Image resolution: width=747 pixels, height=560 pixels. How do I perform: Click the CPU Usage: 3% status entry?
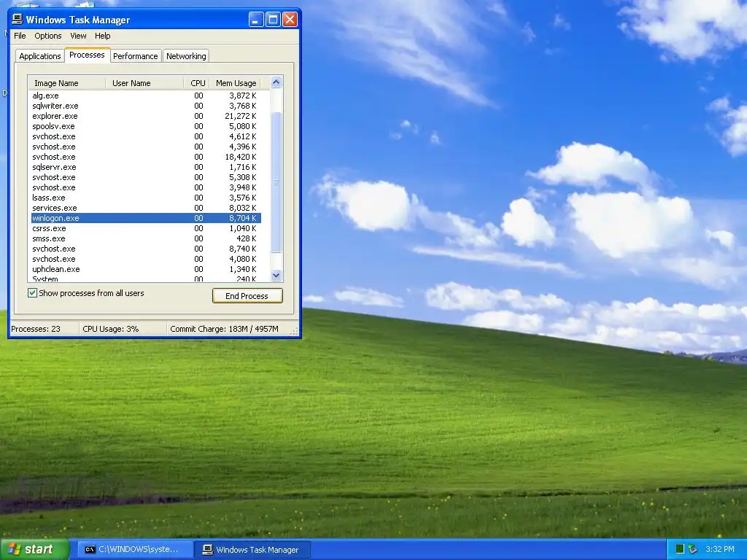coord(111,329)
